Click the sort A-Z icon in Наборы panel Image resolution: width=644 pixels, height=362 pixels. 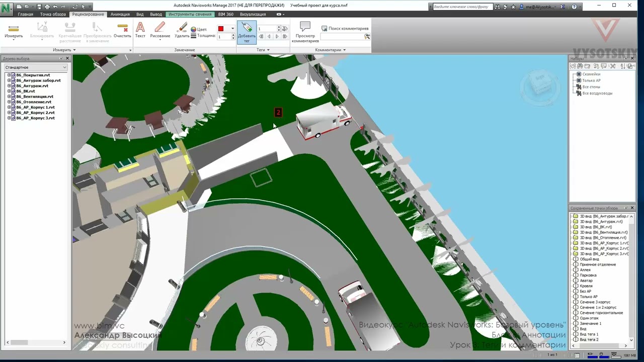point(623,66)
